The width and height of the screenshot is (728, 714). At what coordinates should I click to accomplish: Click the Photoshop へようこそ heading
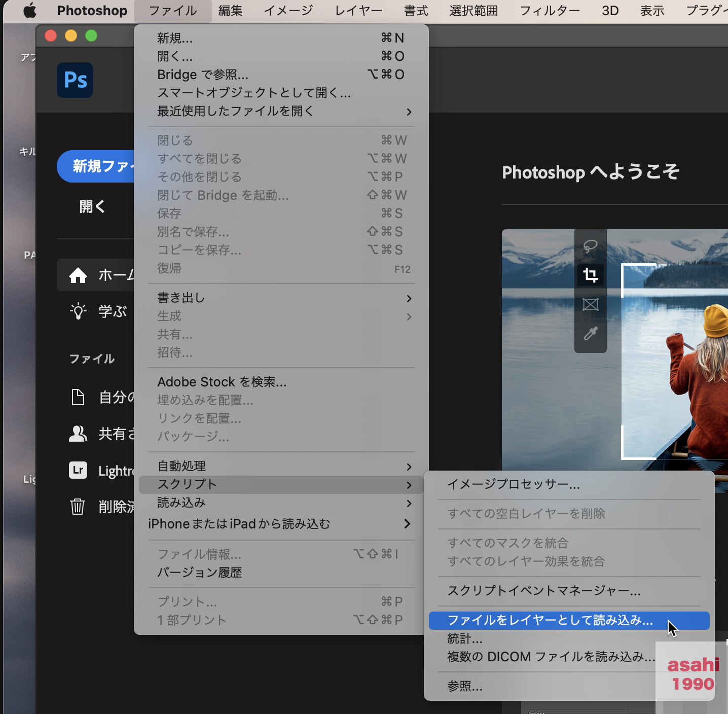591,172
